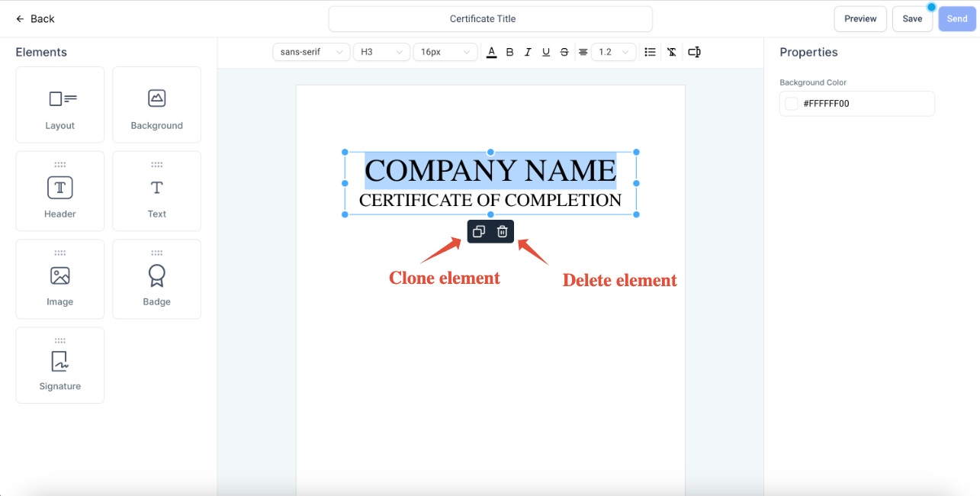Toggle italic formatting
The height and width of the screenshot is (496, 980).
[528, 52]
